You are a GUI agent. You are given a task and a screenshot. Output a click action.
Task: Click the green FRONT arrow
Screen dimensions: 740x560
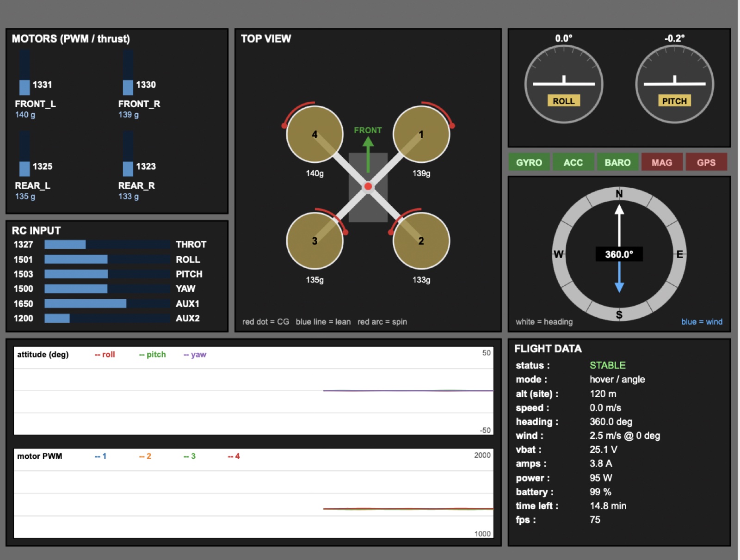click(368, 154)
